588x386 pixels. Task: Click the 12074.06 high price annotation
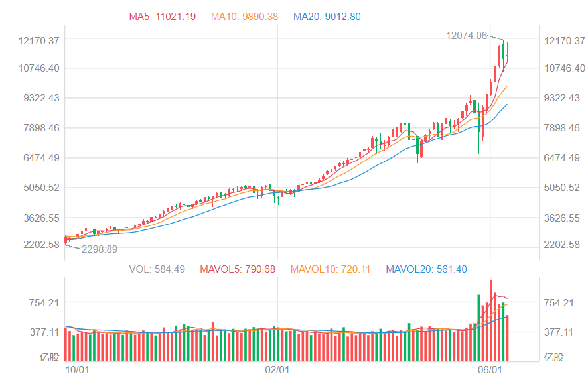pos(467,36)
